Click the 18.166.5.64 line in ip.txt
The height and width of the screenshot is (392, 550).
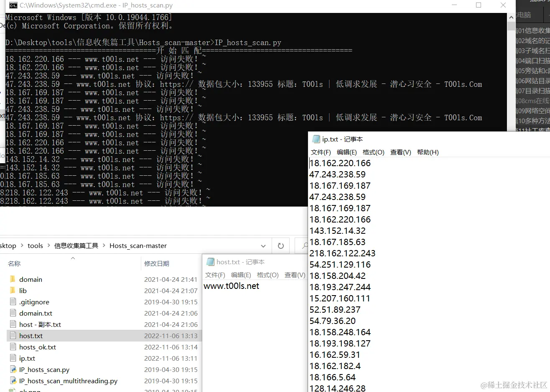(332, 377)
